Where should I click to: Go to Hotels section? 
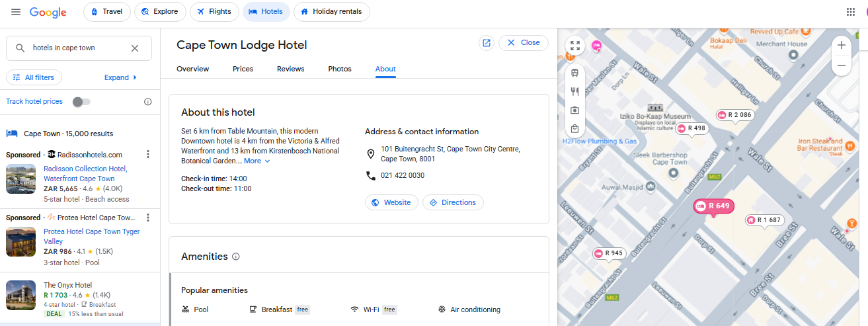pyautogui.click(x=266, y=12)
